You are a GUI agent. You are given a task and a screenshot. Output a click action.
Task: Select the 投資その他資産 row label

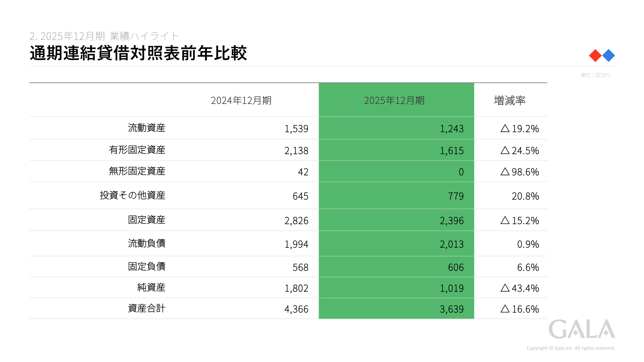132,195
